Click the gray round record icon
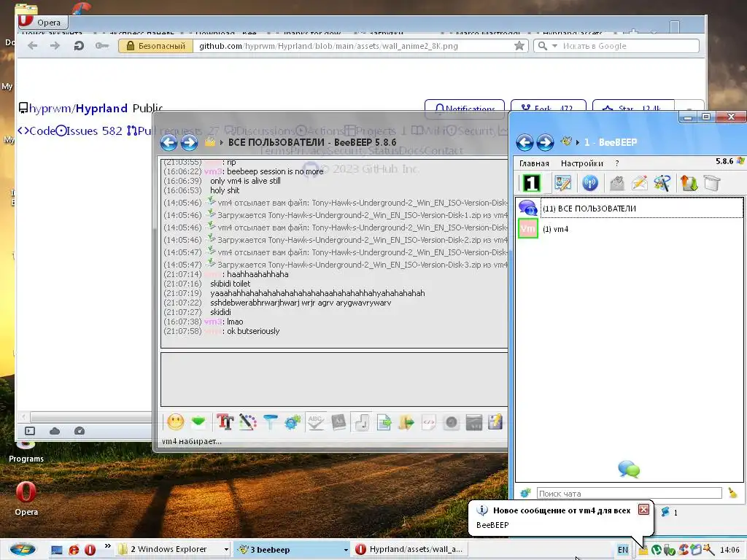 click(x=451, y=422)
